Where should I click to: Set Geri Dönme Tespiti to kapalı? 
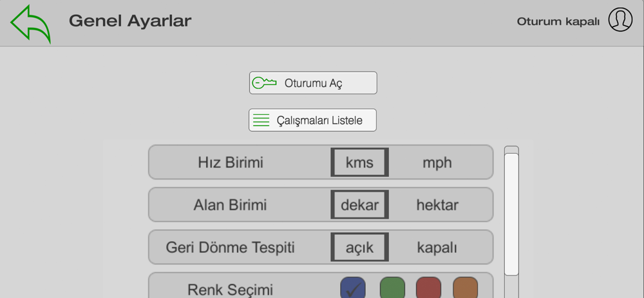click(x=437, y=248)
